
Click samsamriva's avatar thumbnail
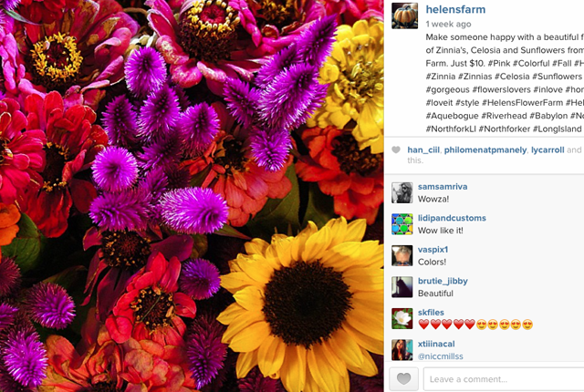click(x=401, y=192)
